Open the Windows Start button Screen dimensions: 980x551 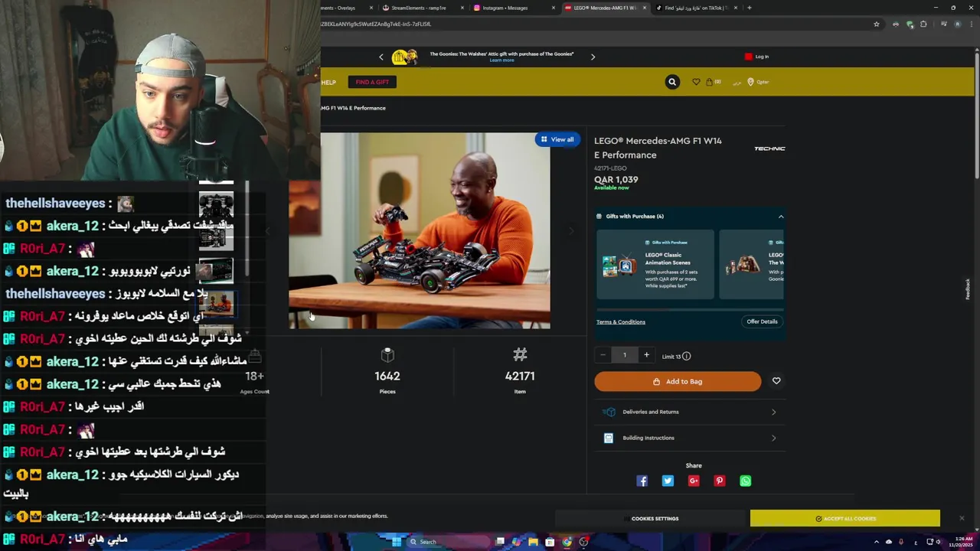(x=397, y=542)
